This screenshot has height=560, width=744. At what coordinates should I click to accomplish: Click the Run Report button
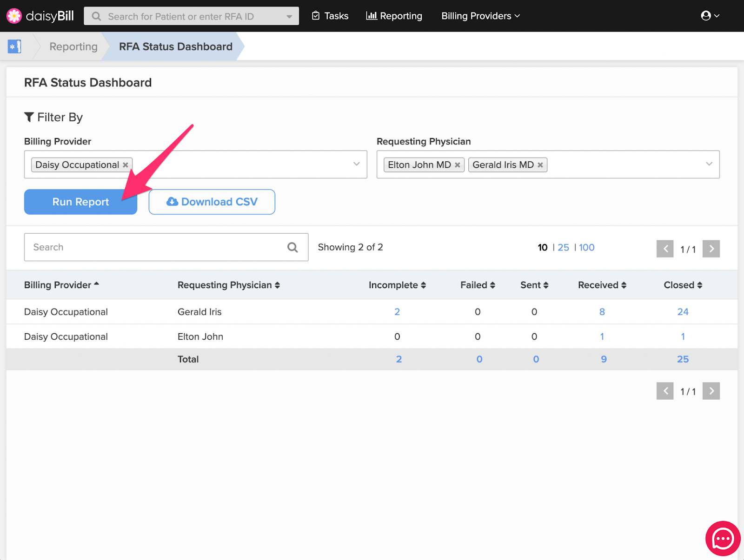(x=80, y=202)
